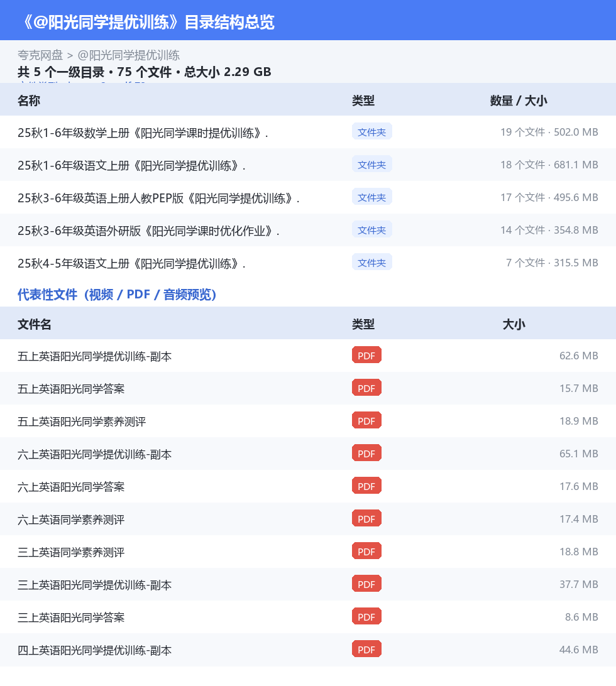Screen dimensions: 616x686
Task: Click the 19 个文件 · 502.0 MB cell
Action: click(x=549, y=132)
